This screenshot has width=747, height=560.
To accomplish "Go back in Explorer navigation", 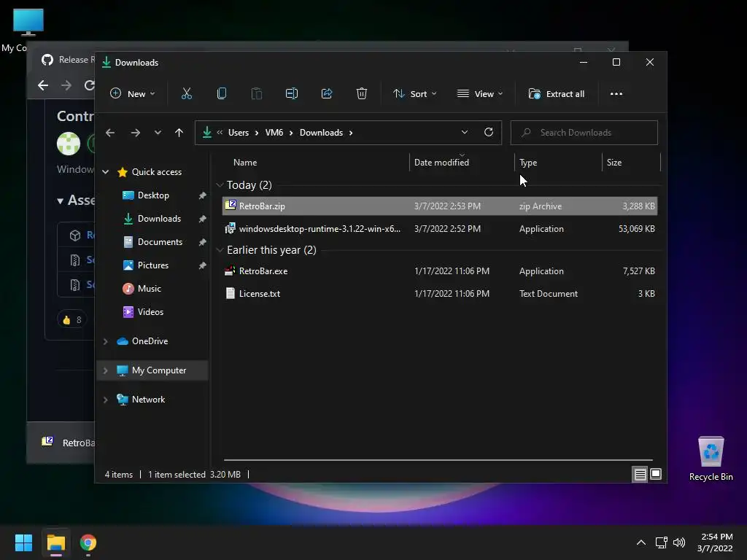I will click(110, 133).
